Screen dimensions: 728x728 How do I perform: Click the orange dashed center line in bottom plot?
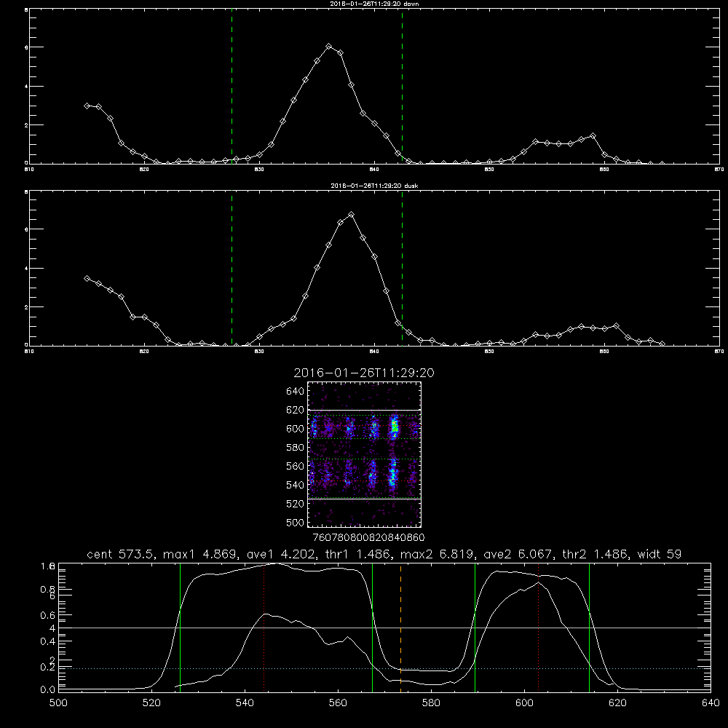point(400,627)
